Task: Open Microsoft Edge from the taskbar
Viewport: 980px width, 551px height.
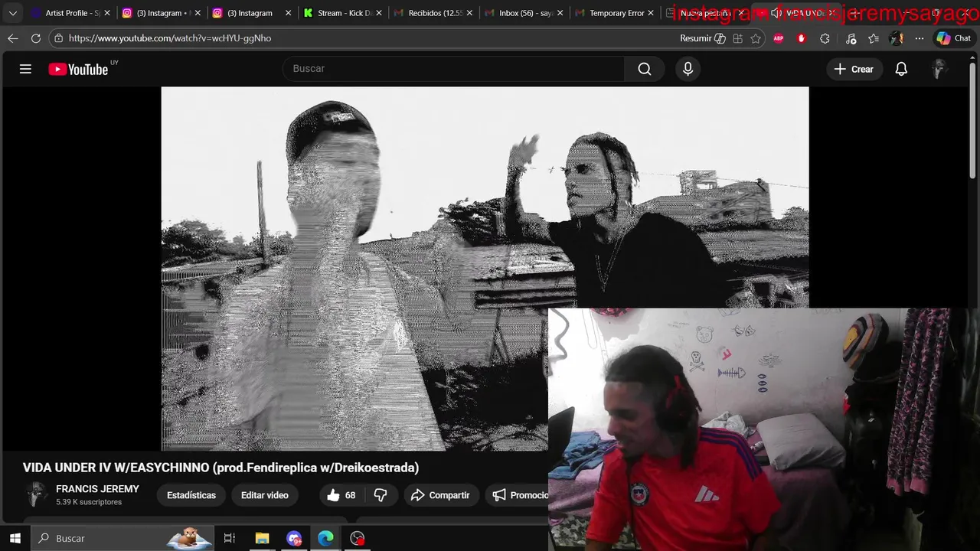Action: coord(325,538)
